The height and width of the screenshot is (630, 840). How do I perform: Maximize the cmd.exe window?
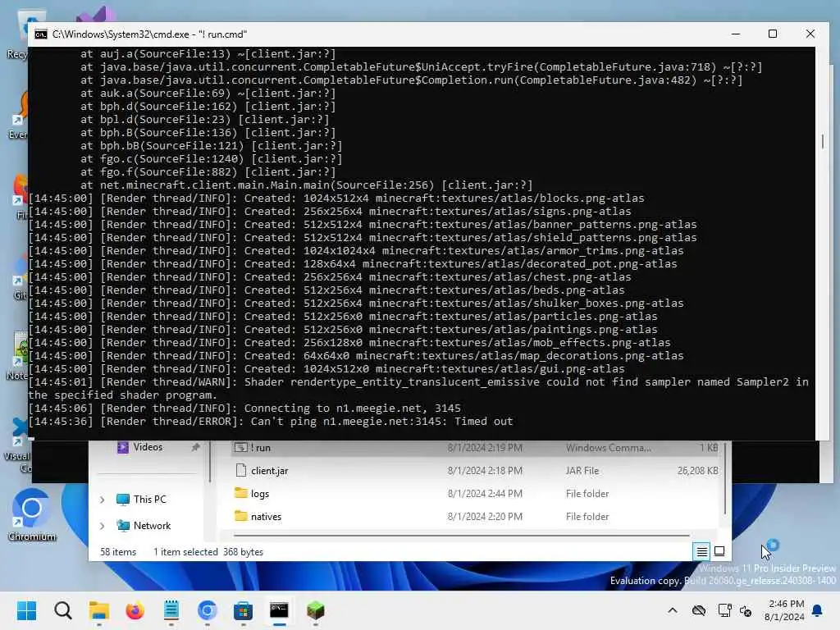click(773, 34)
